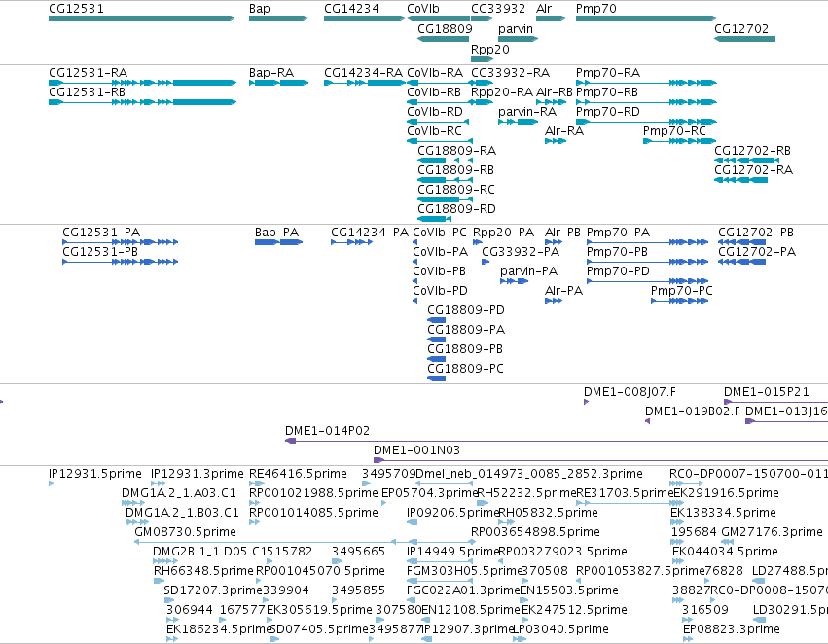Click the Bap gene label

[x=259, y=9]
